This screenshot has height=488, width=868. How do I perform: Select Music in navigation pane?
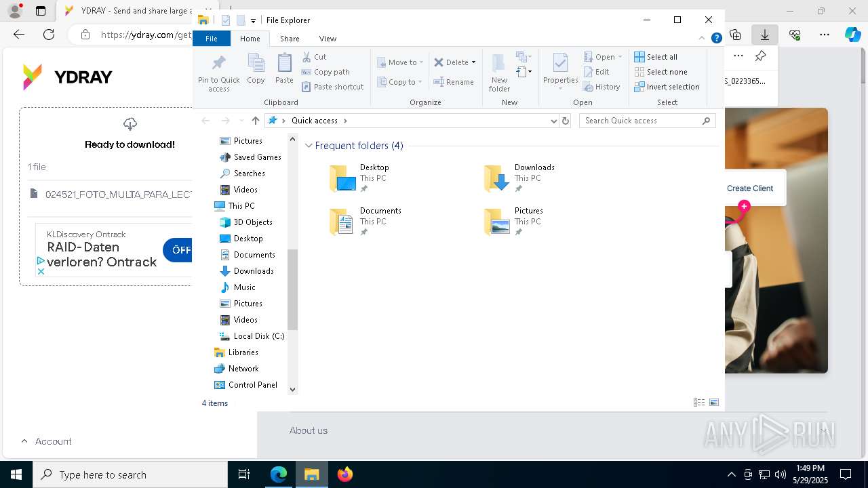[x=238, y=287]
